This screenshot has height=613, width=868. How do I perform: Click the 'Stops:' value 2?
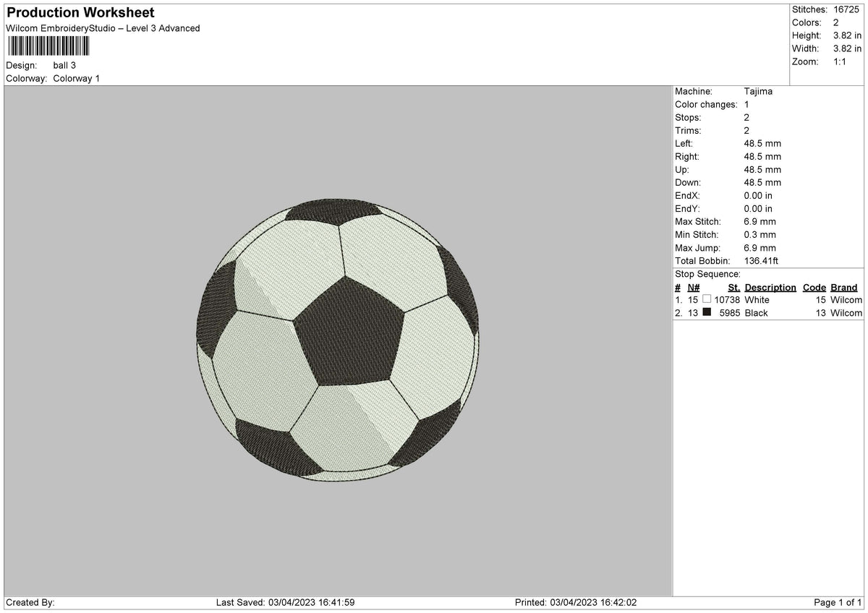click(x=746, y=117)
